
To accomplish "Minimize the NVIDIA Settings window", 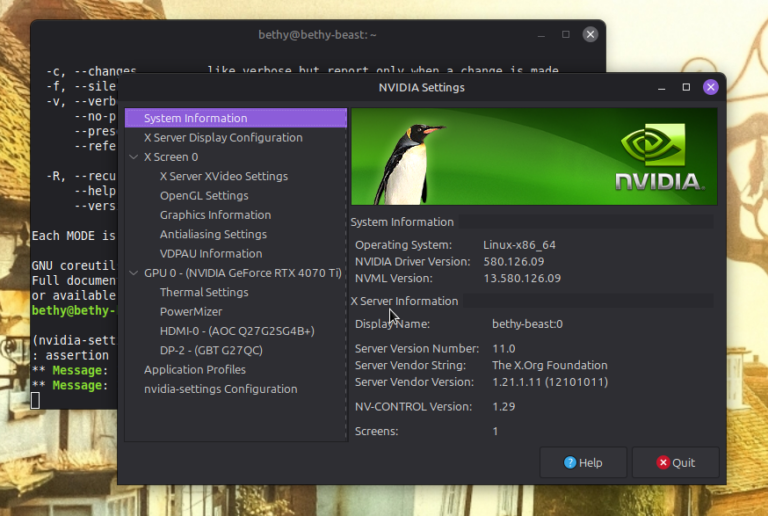I will tap(661, 88).
